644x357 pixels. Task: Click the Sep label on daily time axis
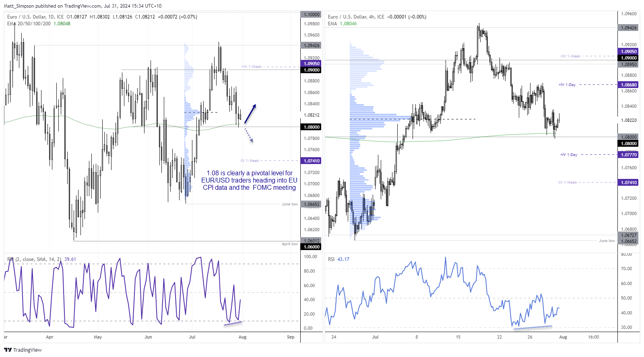point(291,337)
